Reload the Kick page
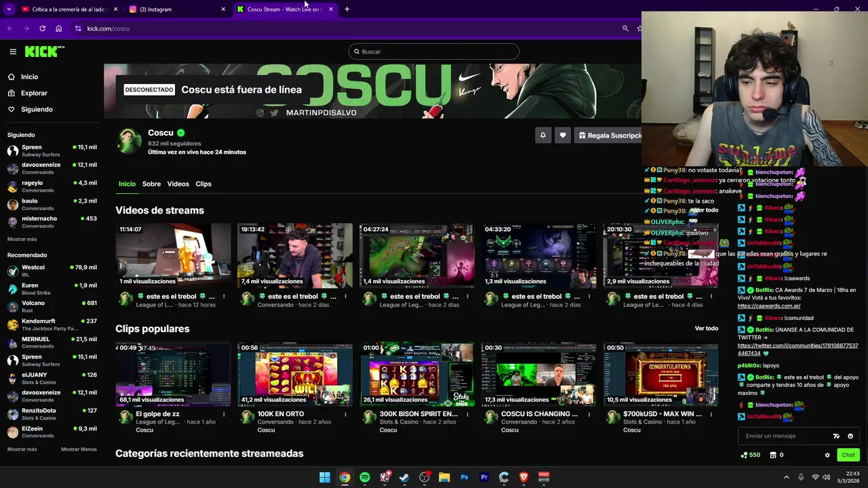The image size is (868, 488). click(42, 28)
